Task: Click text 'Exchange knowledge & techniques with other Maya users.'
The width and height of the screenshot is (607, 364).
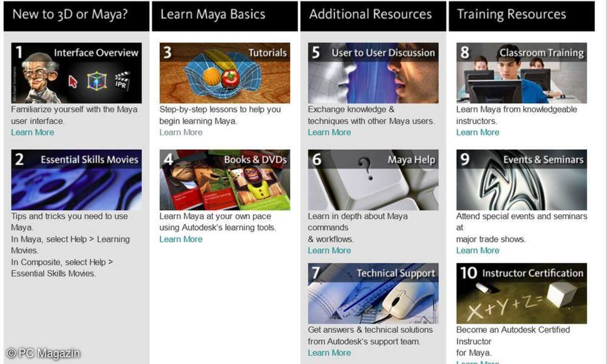Action: (x=371, y=115)
